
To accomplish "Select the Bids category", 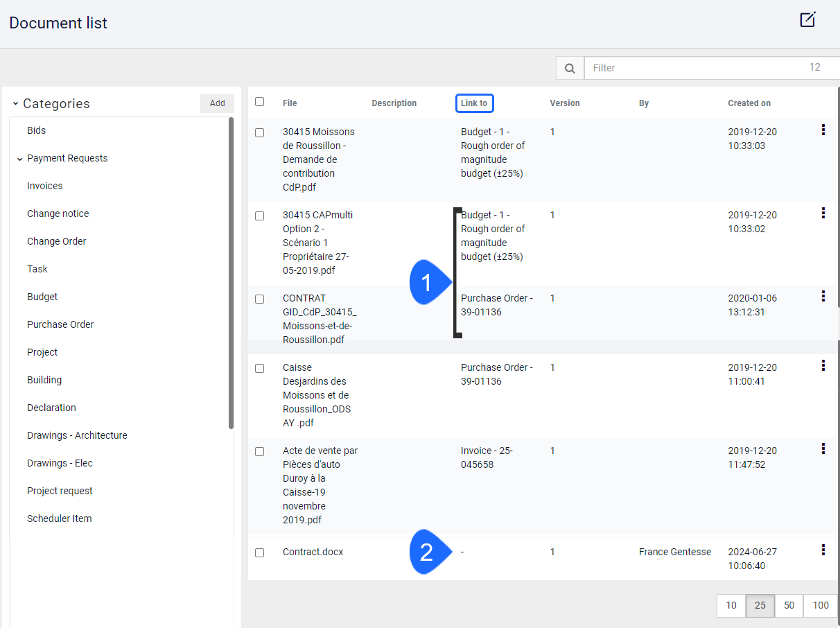I will point(36,130).
